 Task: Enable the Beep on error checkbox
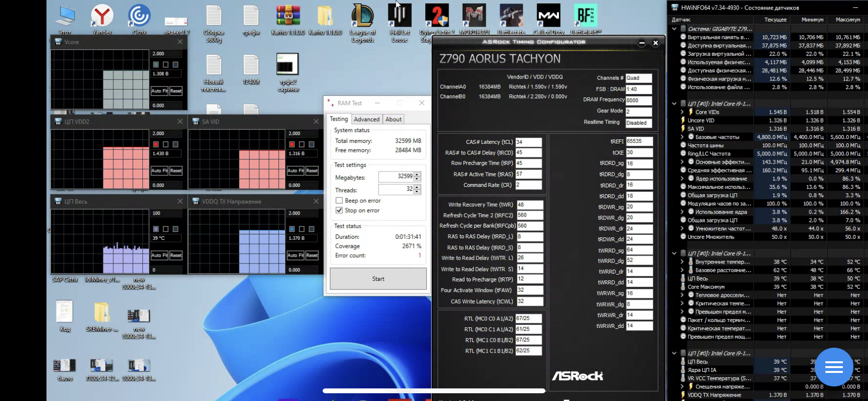click(339, 200)
